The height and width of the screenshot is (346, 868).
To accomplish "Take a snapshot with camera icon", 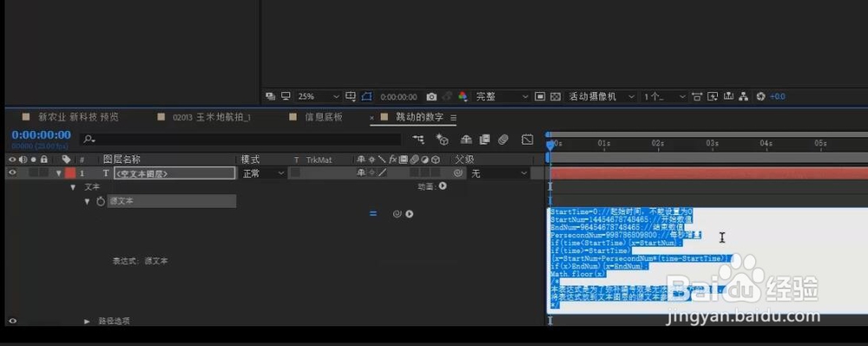I will [x=431, y=97].
